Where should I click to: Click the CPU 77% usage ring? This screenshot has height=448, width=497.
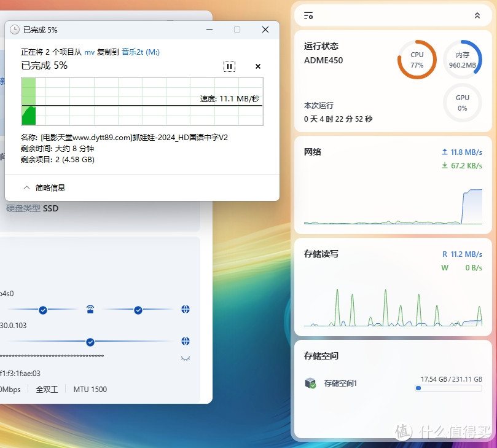click(x=417, y=59)
